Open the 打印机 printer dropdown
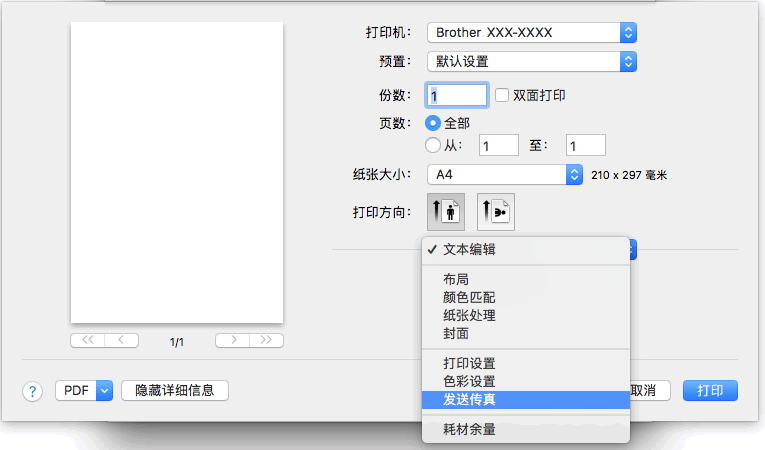765x450 pixels. [531, 33]
